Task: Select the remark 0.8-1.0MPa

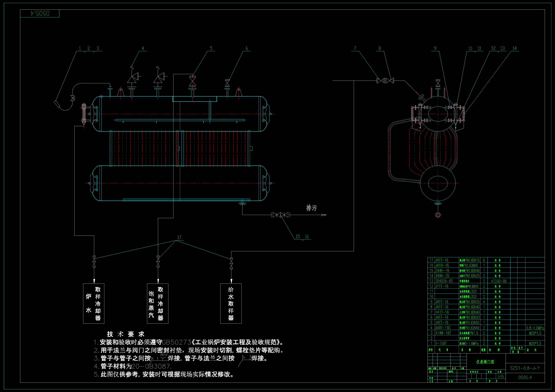Action: 535,328
